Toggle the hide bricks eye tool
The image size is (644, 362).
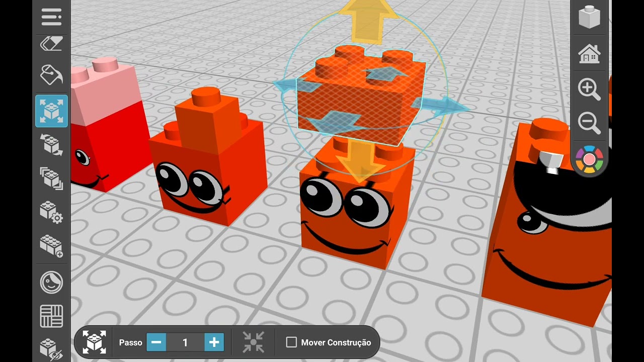tap(51, 348)
